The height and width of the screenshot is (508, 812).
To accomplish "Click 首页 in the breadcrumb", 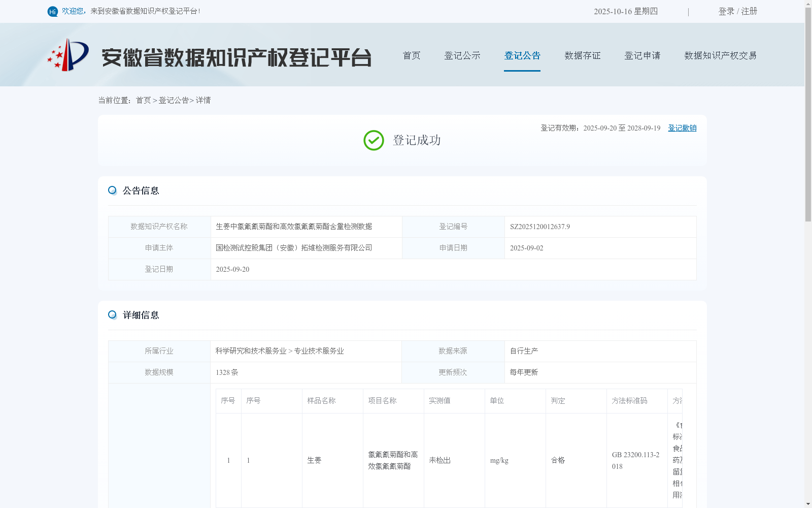I will [x=143, y=101].
